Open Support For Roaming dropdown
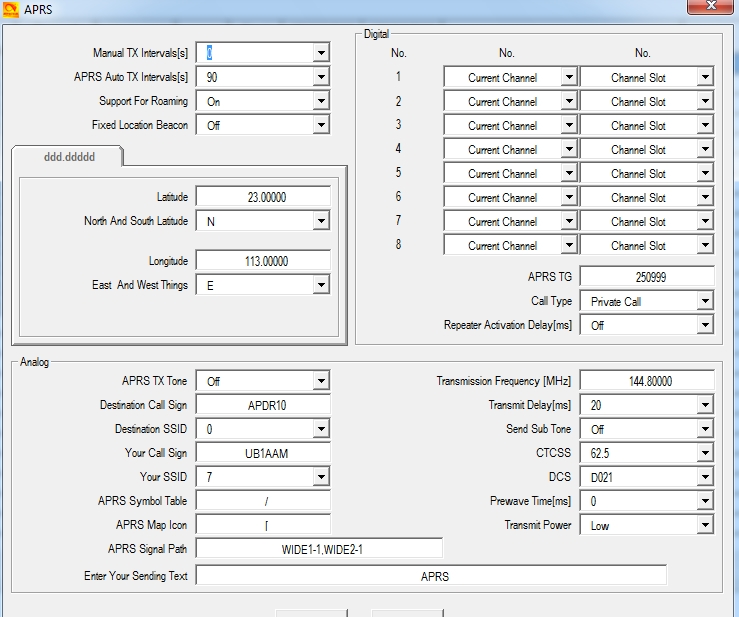 pyautogui.click(x=320, y=101)
